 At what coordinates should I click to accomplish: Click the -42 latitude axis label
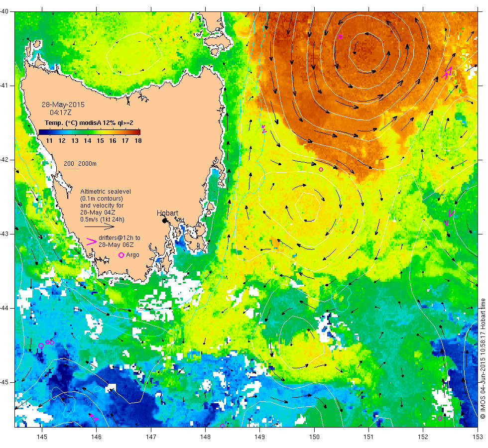tap(4, 160)
